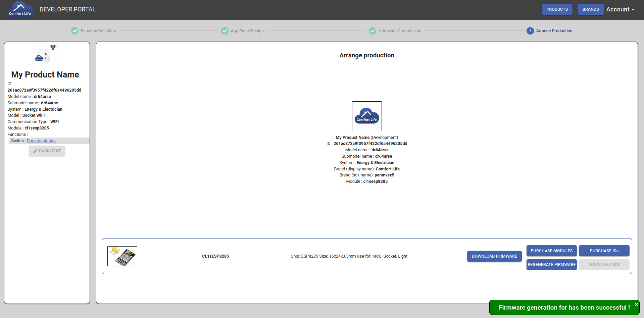Click the Comfort Life logo in header
The image size is (644, 318).
pyautogui.click(x=20, y=9)
